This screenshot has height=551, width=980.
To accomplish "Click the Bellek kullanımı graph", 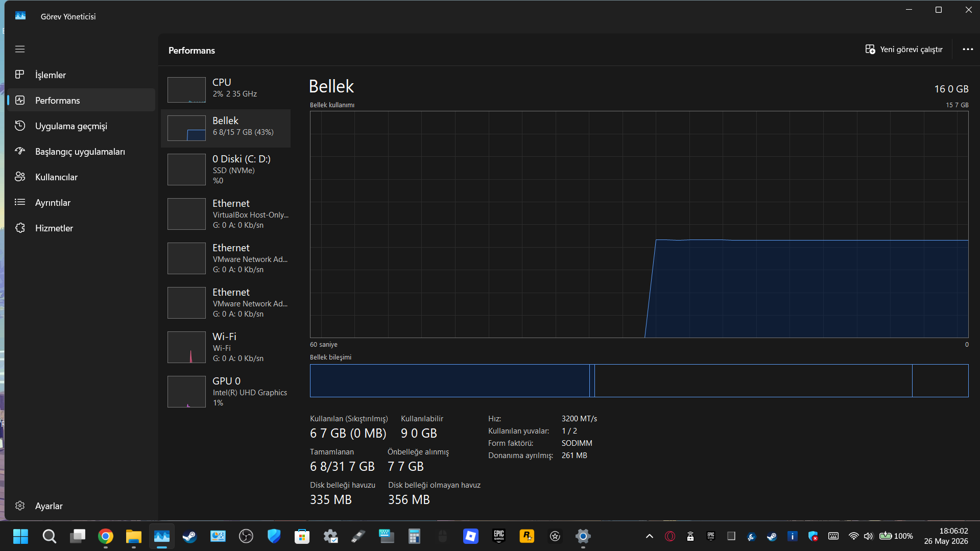I will pyautogui.click(x=639, y=224).
